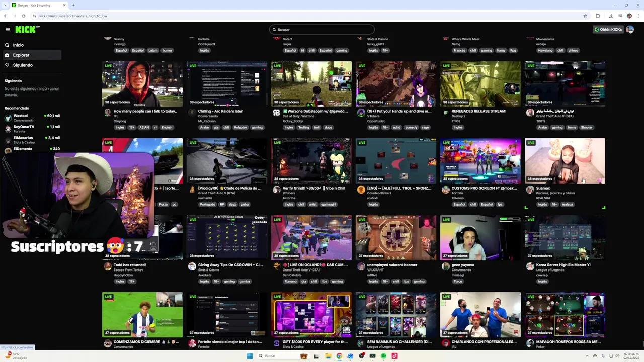
Task: Click adhd tag under Opportunist
Action: click(397, 128)
